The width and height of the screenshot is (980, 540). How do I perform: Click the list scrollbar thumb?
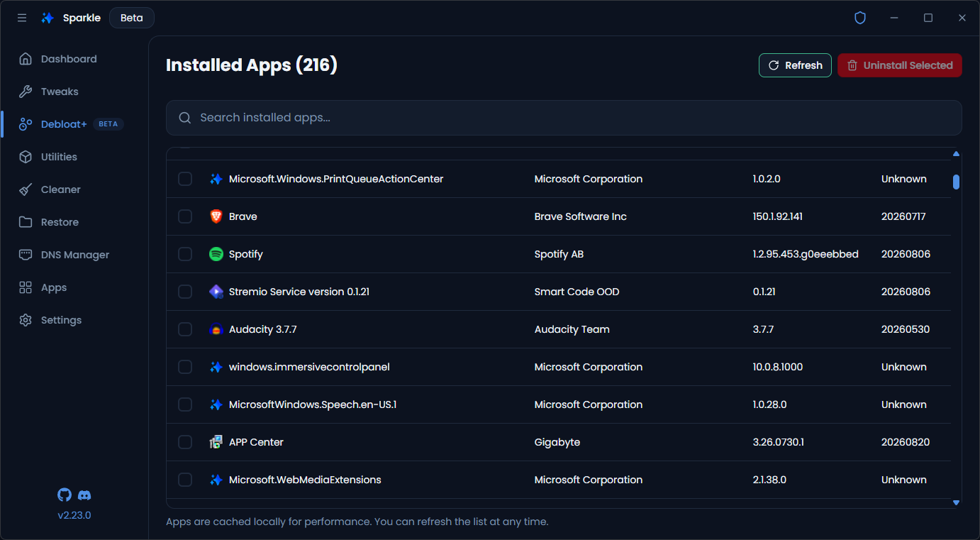(x=956, y=182)
